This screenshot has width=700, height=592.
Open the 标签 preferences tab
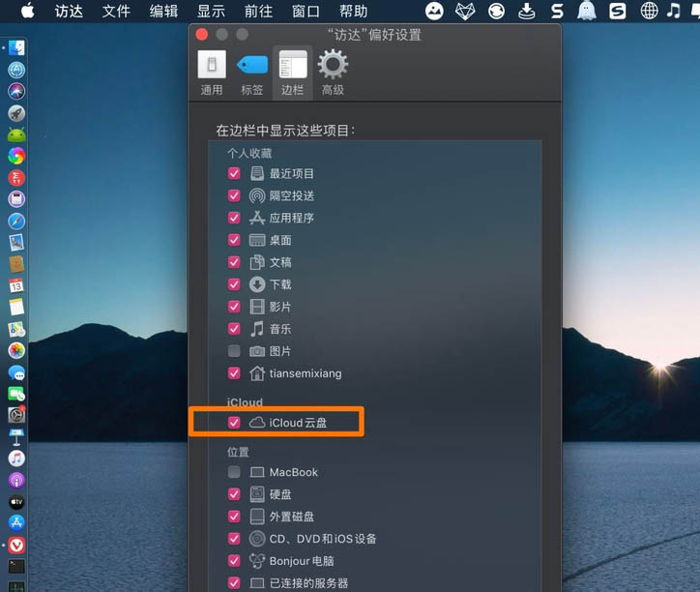pos(251,74)
